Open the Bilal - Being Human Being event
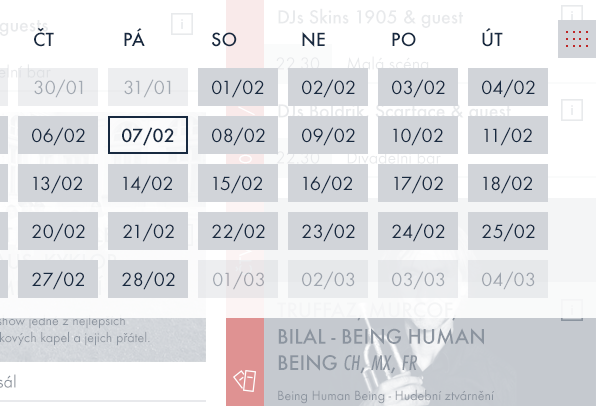This screenshot has width=606, height=406. click(381, 349)
